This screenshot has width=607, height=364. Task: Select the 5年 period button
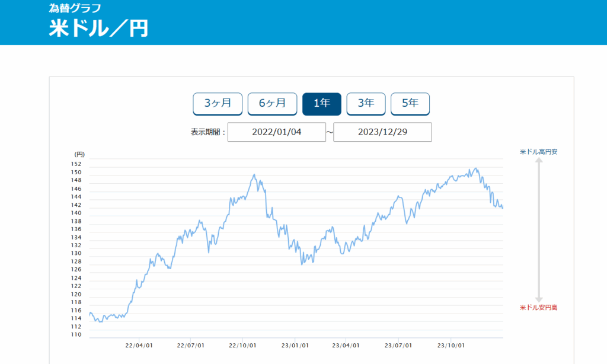[410, 103]
